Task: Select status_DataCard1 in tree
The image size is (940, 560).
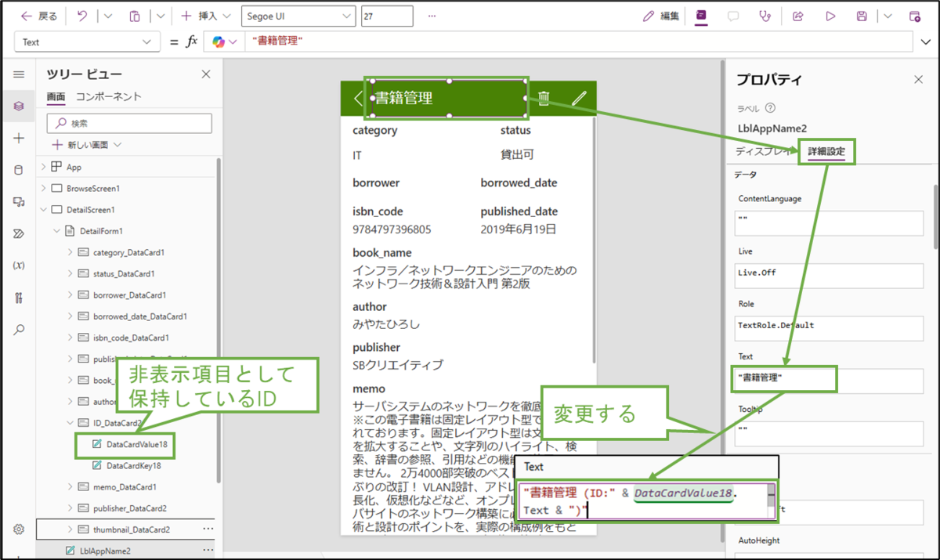Action: tap(123, 273)
